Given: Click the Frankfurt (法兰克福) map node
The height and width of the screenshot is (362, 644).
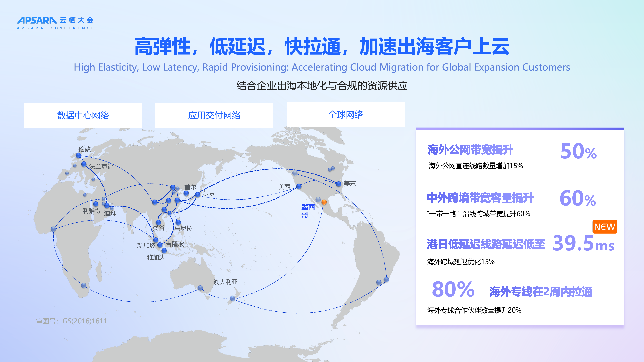Looking at the screenshot, I should tap(84, 164).
